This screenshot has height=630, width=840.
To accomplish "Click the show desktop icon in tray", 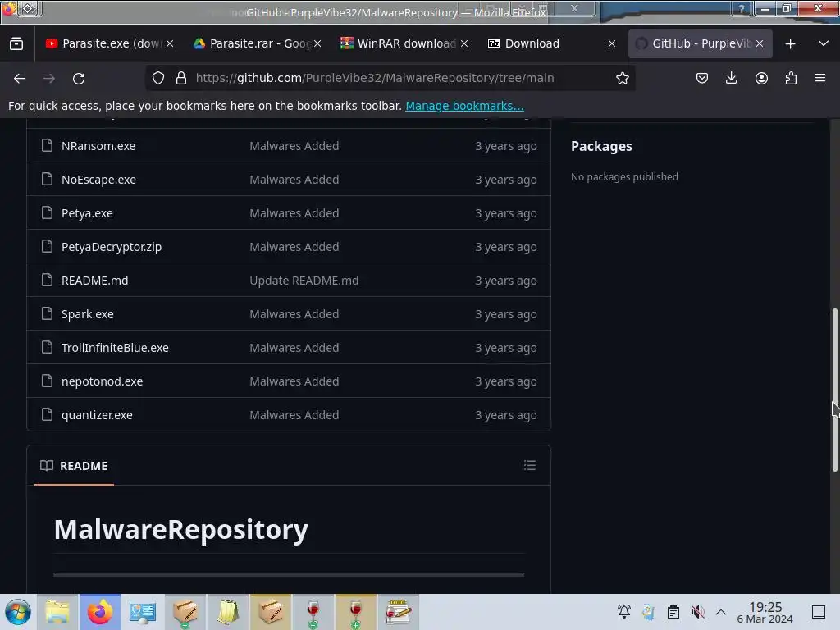I will tap(819, 611).
